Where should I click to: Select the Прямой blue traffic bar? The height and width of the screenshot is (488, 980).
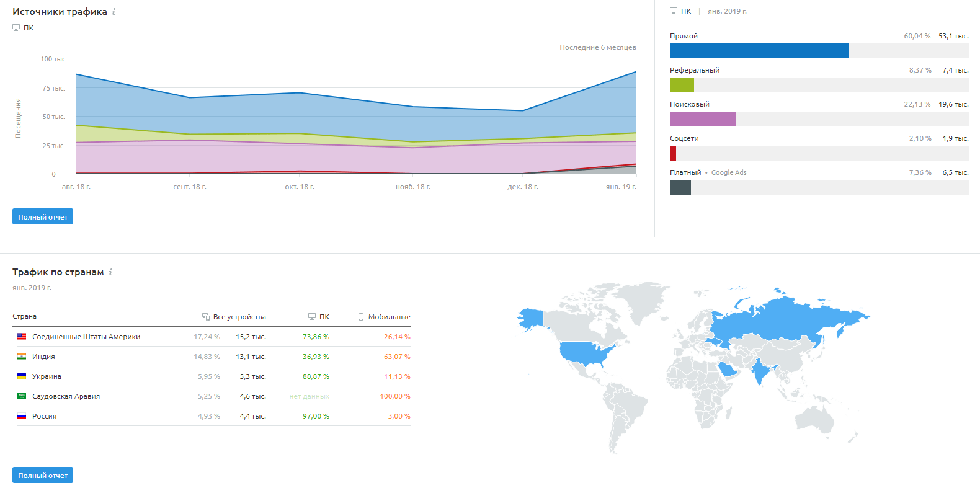(x=759, y=51)
